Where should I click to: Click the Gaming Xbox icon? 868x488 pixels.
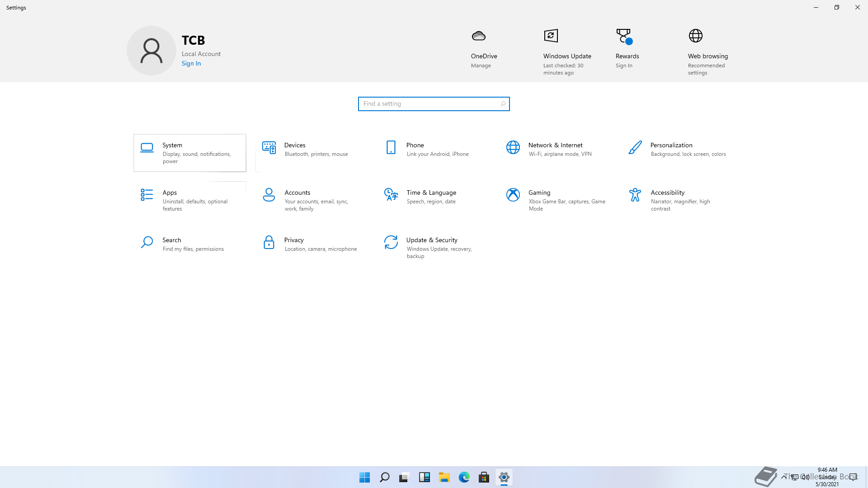513,195
